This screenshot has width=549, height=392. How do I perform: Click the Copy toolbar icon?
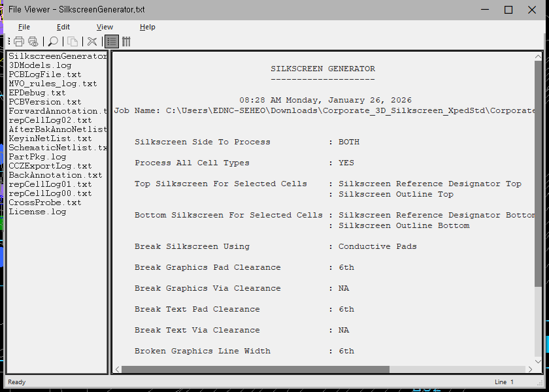pyautogui.click(x=73, y=41)
